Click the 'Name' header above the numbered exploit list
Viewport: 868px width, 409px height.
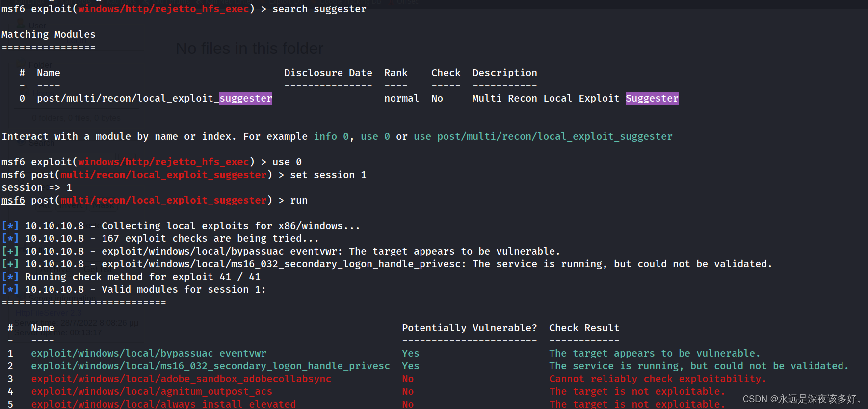tap(43, 328)
